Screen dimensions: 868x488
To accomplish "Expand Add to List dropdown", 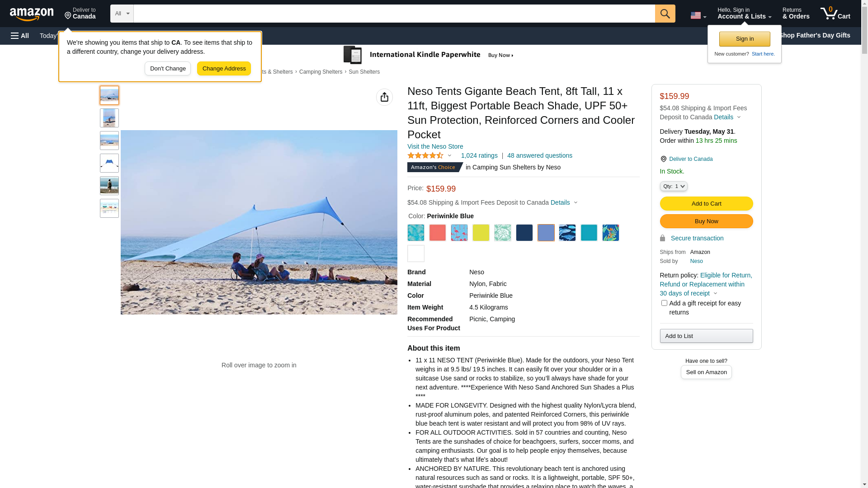I will tap(706, 336).
